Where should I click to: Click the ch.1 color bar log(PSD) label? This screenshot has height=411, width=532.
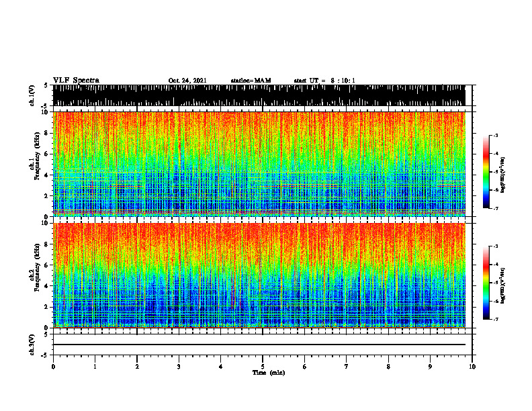pos(503,175)
